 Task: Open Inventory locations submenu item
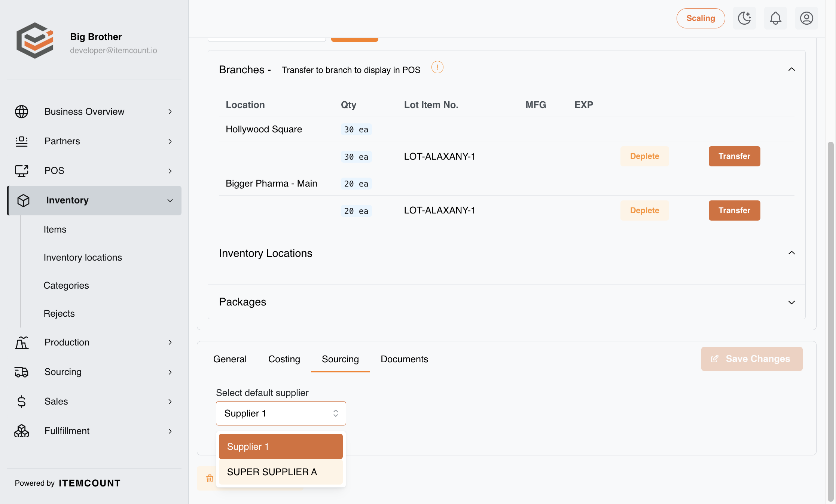(x=83, y=257)
